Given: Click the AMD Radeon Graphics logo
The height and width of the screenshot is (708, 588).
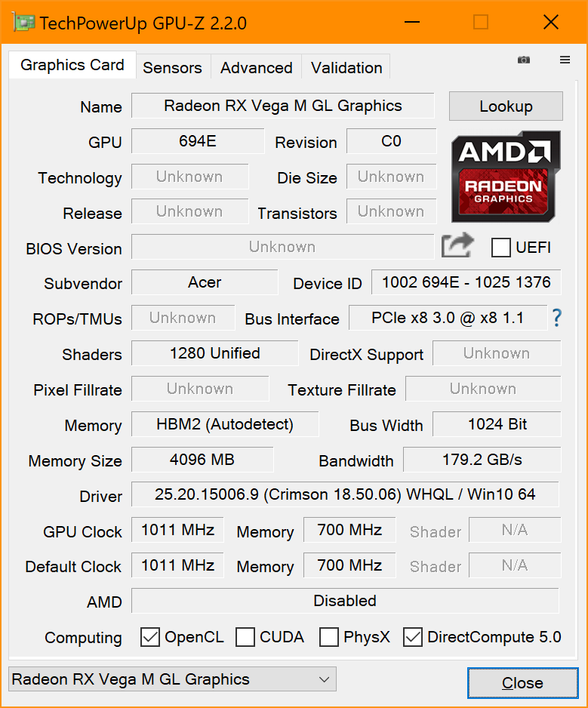Looking at the screenshot, I should [506, 176].
